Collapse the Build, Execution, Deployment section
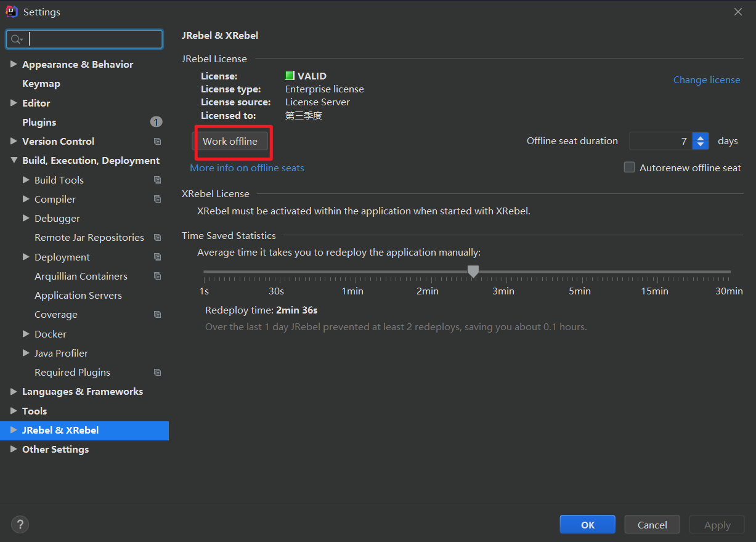 pyautogui.click(x=14, y=160)
